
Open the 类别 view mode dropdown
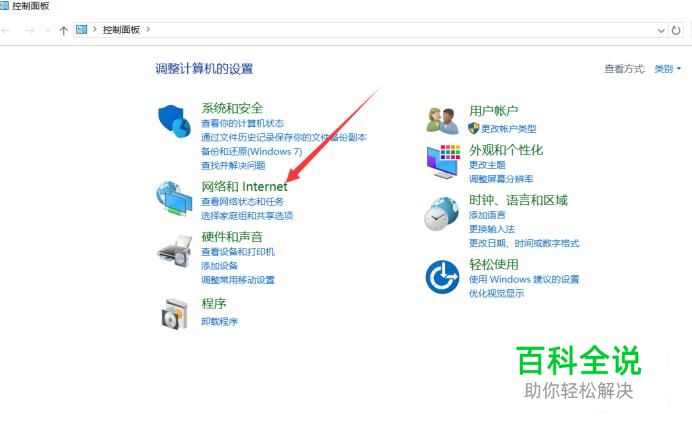tap(667, 69)
